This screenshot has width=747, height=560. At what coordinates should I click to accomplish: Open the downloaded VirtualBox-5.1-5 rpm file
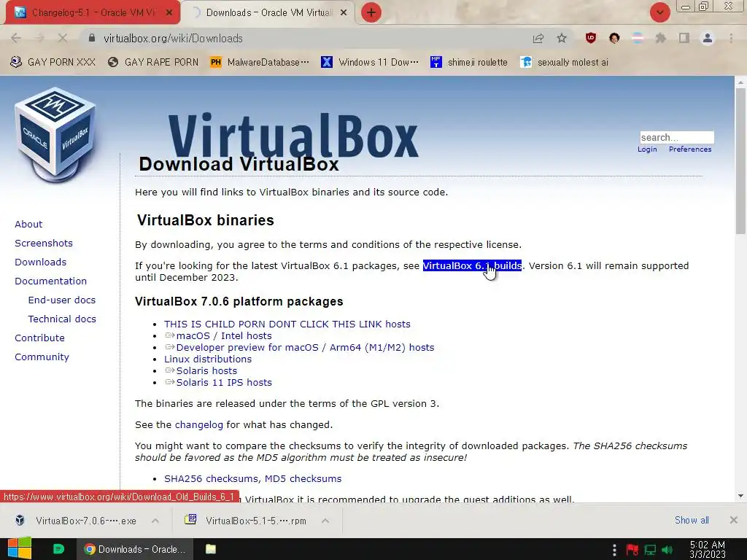coord(247,521)
